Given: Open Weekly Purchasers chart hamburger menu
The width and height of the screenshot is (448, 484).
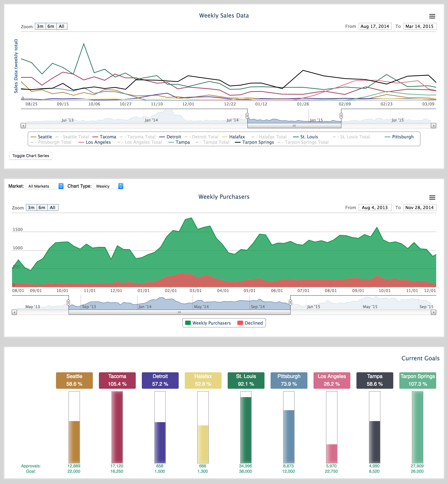Looking at the screenshot, I should [x=432, y=197].
